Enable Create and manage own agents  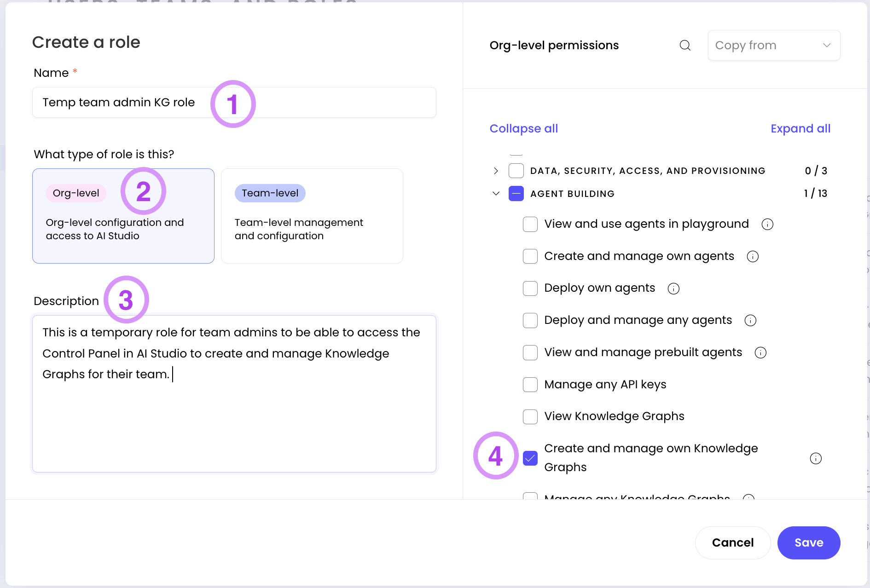point(530,256)
